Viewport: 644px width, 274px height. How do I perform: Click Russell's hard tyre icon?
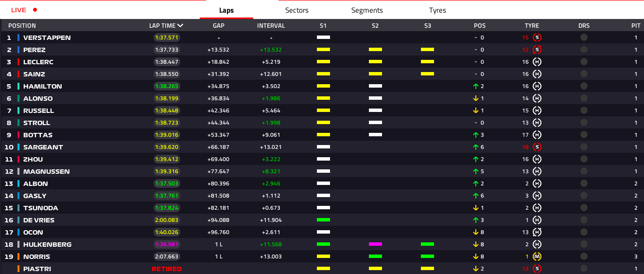[x=537, y=110]
